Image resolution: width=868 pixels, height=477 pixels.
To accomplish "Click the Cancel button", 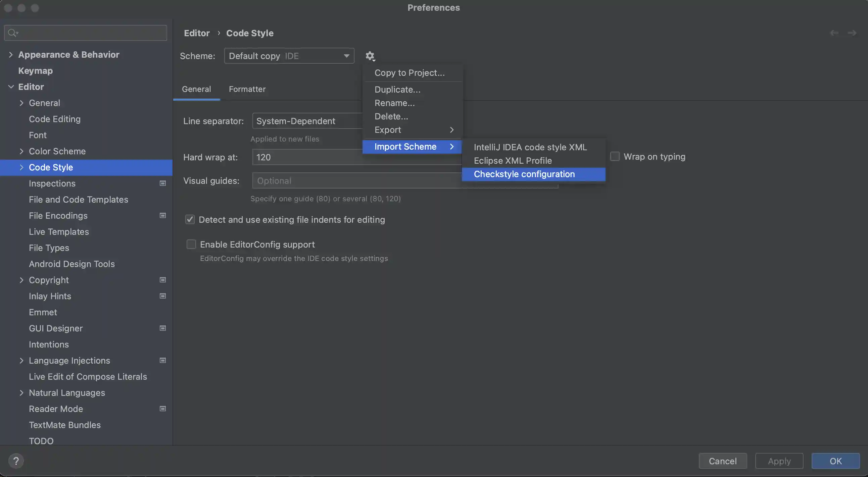I will pos(722,461).
